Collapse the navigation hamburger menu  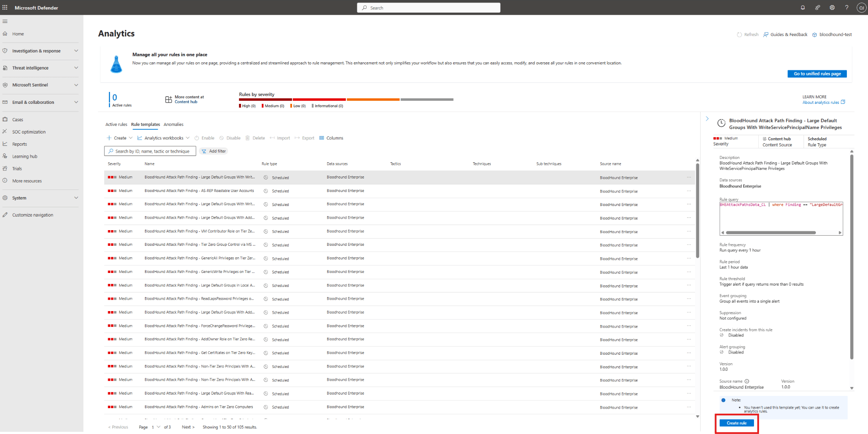5,21
